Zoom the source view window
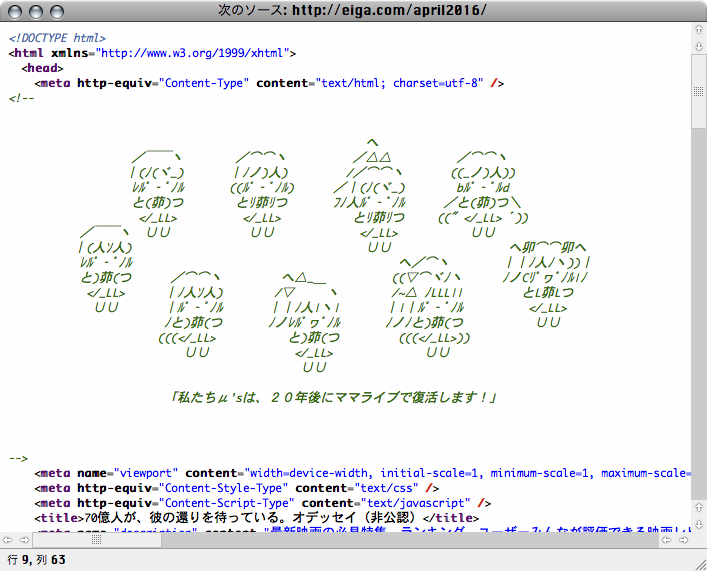 point(56,11)
